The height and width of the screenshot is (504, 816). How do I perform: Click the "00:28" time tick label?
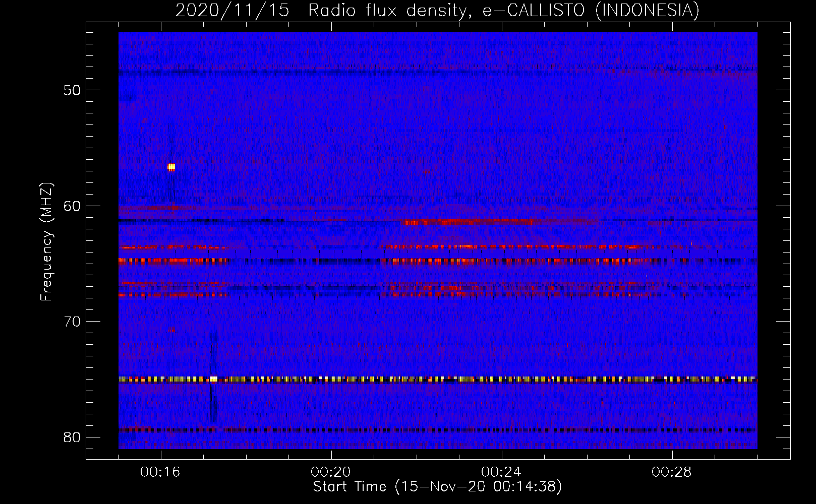tap(672, 472)
